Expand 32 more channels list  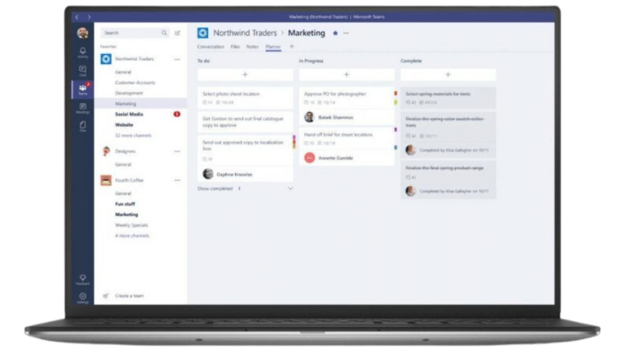pyautogui.click(x=133, y=136)
